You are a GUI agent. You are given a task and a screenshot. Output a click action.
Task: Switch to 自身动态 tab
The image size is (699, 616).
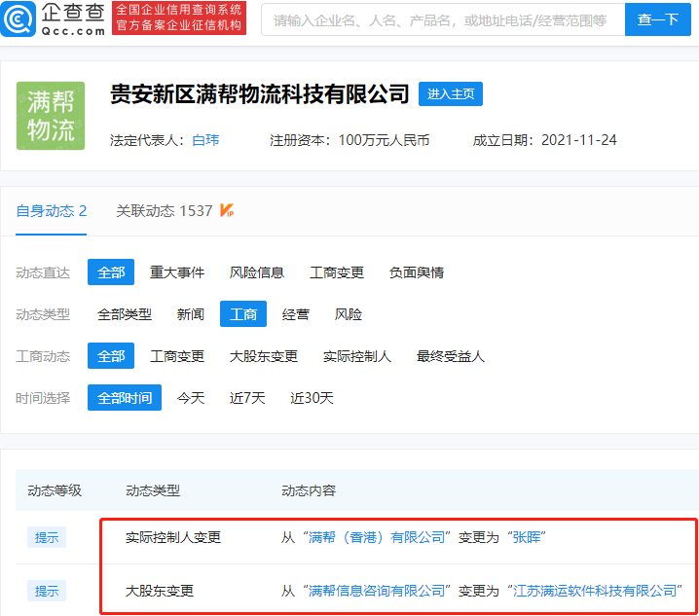pyautogui.click(x=52, y=210)
